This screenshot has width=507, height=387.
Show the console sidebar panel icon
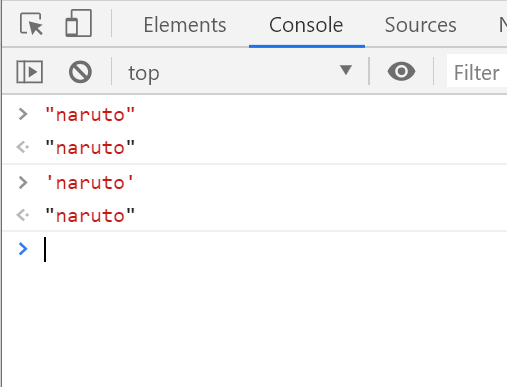[x=30, y=72]
